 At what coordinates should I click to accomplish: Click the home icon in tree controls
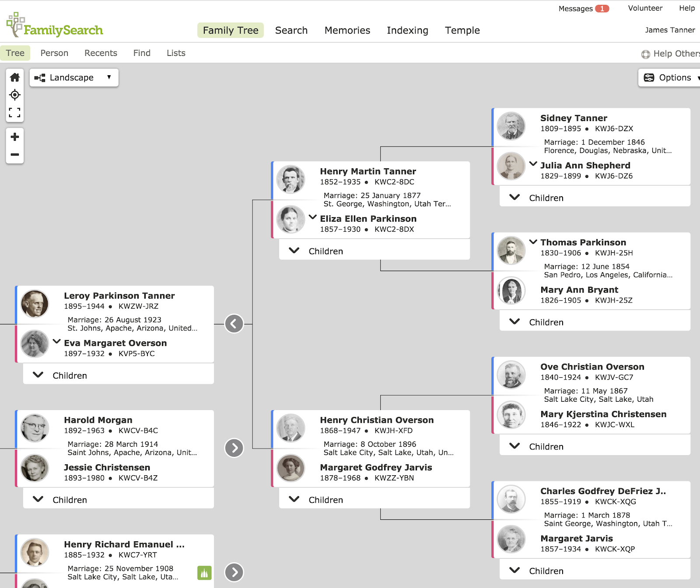15,77
